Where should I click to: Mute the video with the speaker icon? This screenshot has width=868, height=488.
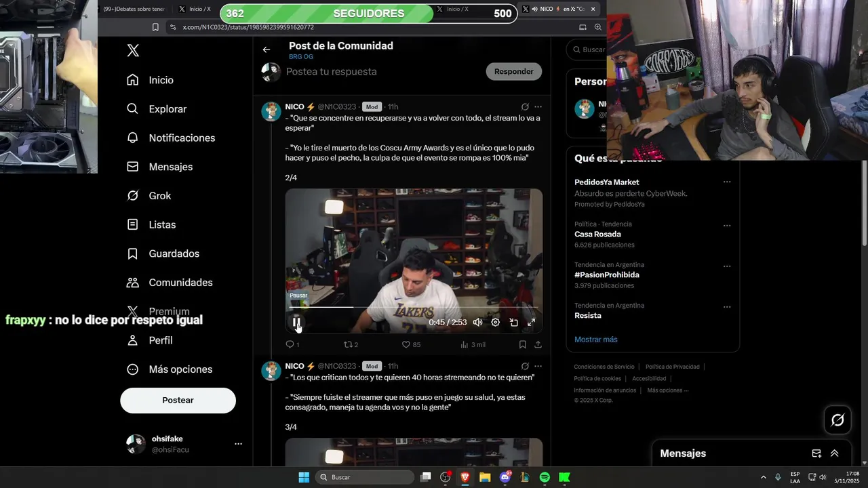[478, 323]
